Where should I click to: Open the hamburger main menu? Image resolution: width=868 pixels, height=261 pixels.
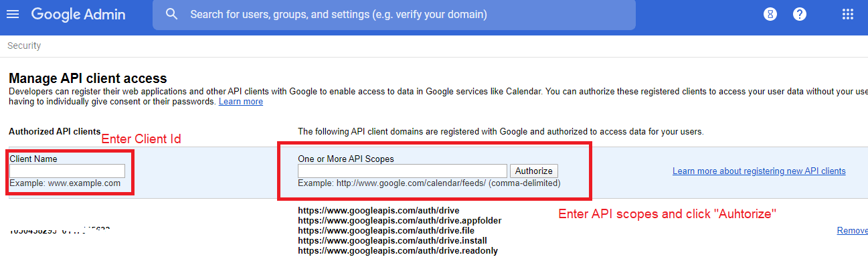point(13,14)
